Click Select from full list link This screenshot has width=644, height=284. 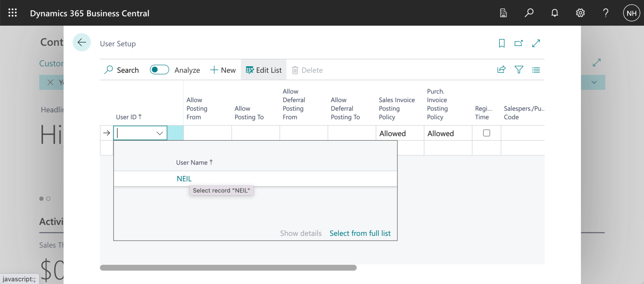click(x=360, y=233)
